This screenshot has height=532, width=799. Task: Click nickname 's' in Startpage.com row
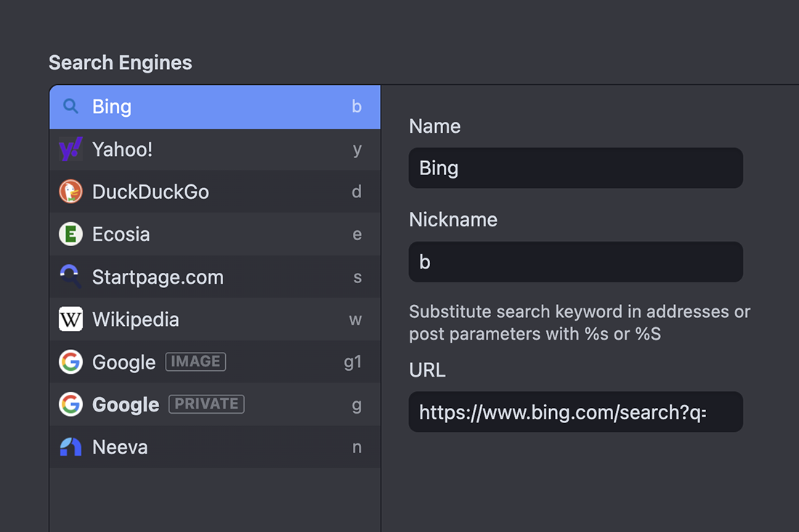pos(357,277)
